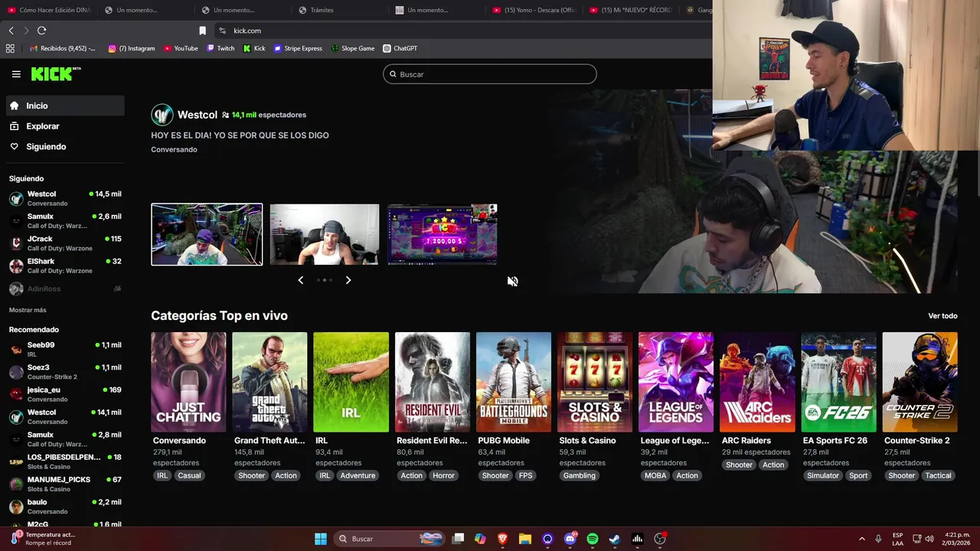Open offline AdinRoss channel entry
The height and width of the screenshot is (551, 980).
65,289
